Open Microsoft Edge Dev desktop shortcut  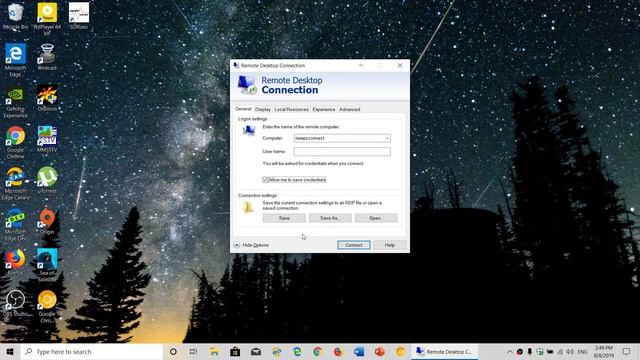(16, 224)
